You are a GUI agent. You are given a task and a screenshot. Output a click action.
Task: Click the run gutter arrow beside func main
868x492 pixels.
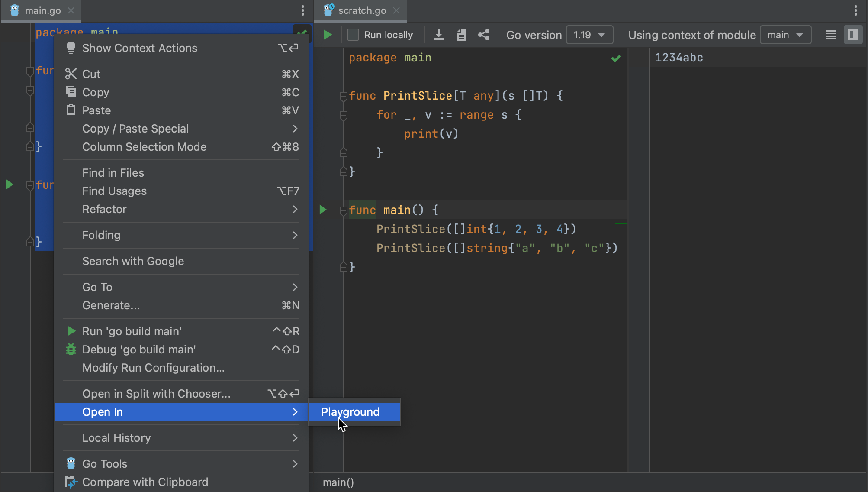point(323,210)
